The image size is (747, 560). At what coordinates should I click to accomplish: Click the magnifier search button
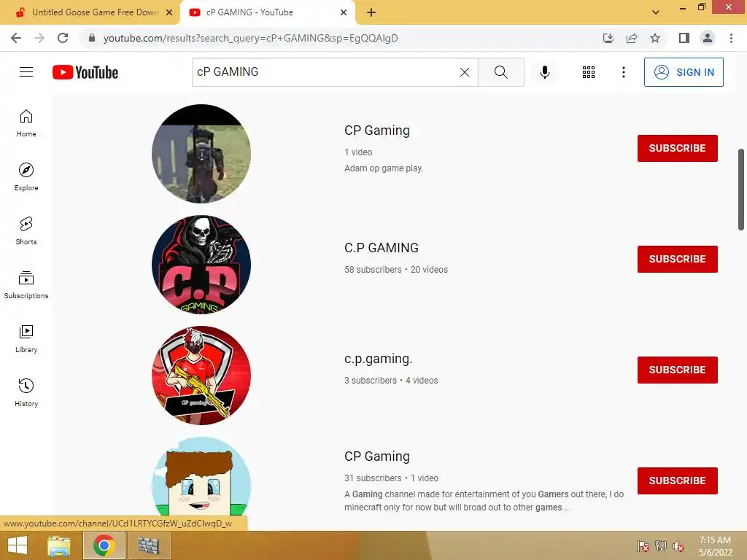point(500,72)
